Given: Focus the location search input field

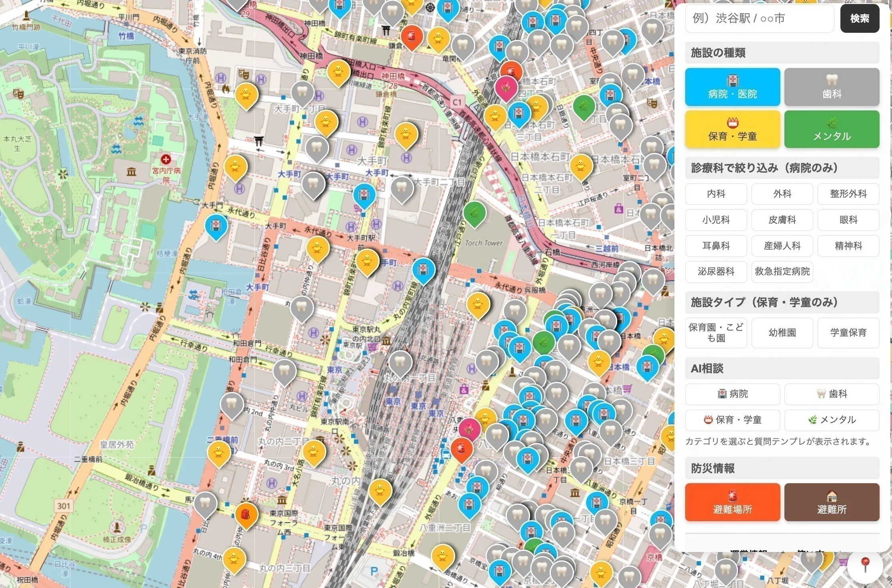Looking at the screenshot, I should 759,18.
